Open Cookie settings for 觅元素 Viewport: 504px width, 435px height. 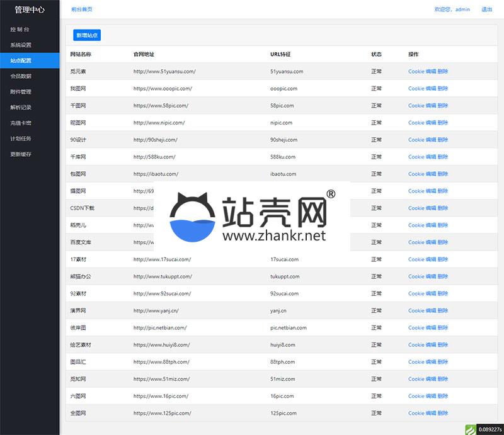pyautogui.click(x=416, y=72)
